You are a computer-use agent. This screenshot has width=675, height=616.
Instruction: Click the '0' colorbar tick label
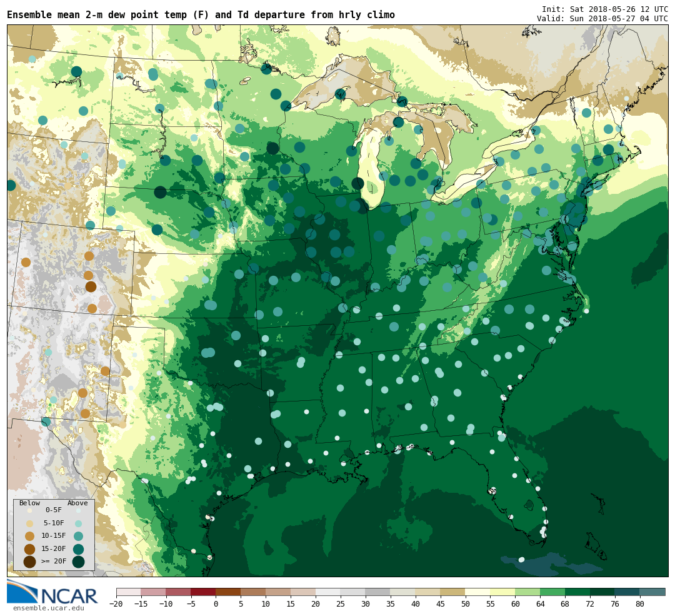216,604
